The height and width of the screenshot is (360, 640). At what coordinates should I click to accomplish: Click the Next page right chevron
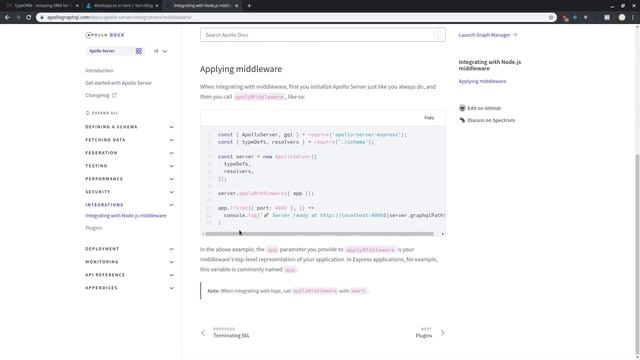point(442,333)
